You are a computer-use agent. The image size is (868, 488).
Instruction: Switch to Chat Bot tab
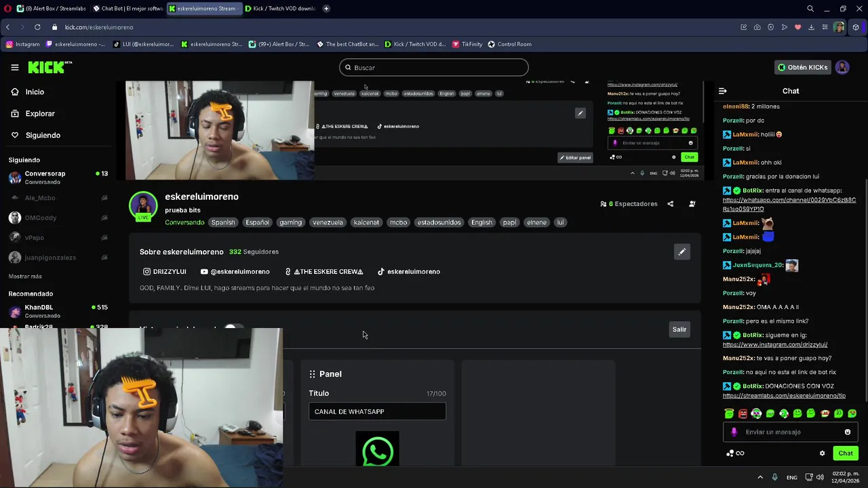coord(127,8)
